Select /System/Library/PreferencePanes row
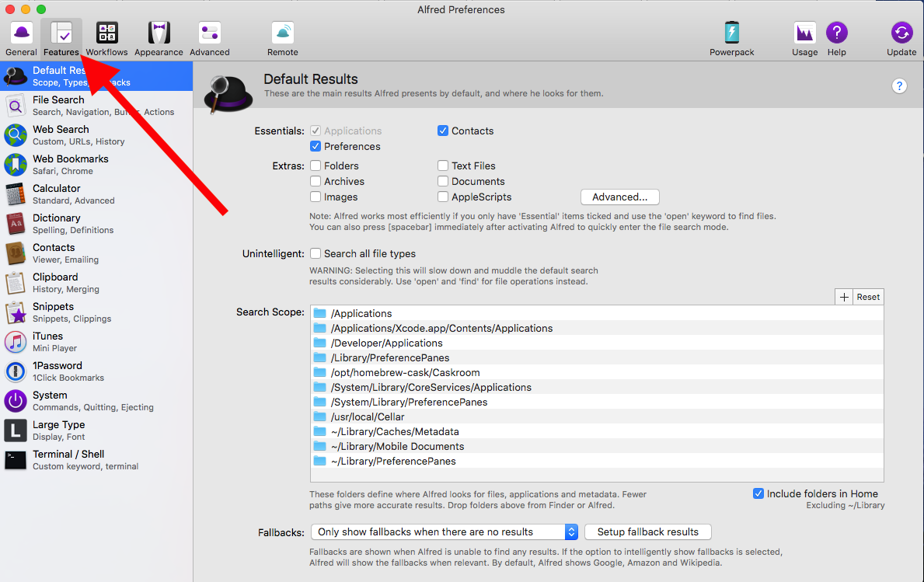Screen dimensions: 924x582 pyautogui.click(x=597, y=402)
